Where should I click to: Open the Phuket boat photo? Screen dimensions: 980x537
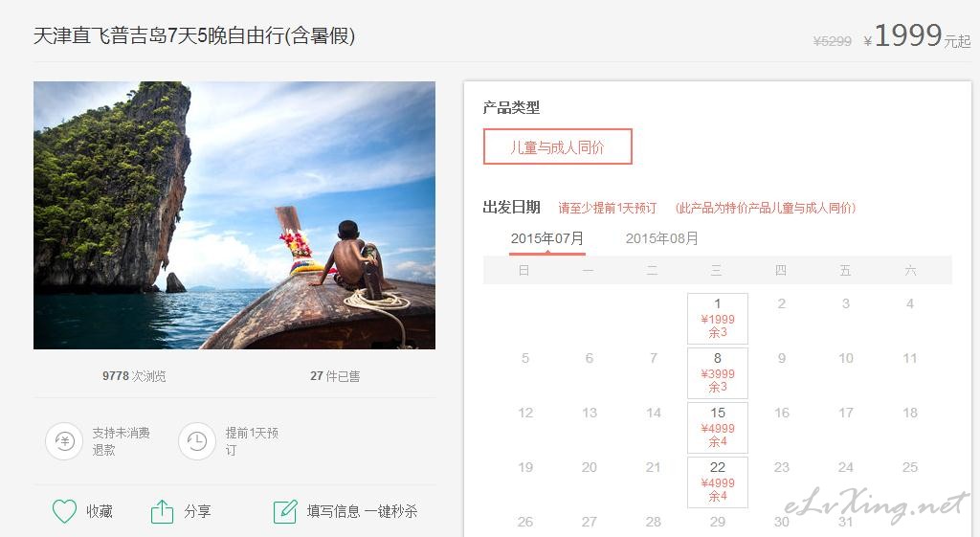234,215
